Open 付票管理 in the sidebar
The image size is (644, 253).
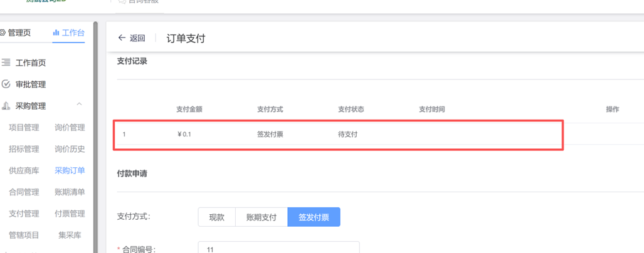[x=70, y=214]
